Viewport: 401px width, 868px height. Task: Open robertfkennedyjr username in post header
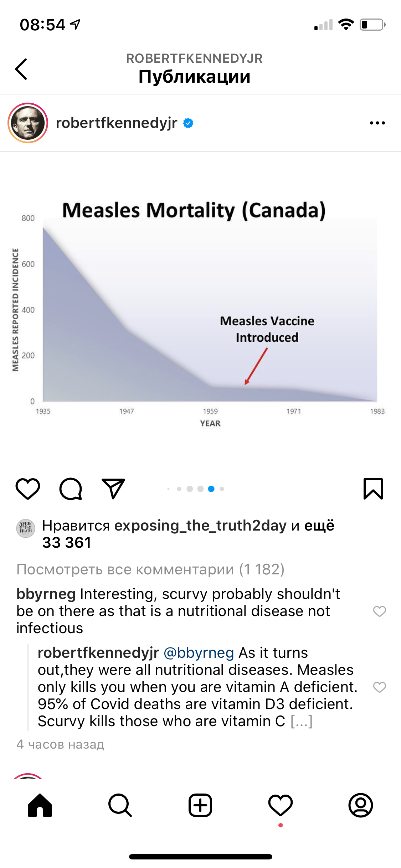coord(117,123)
